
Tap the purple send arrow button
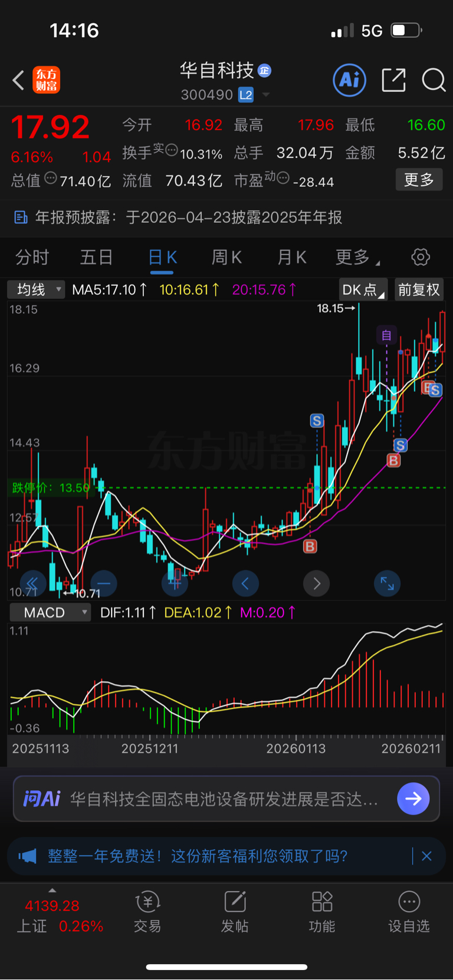pos(413,798)
